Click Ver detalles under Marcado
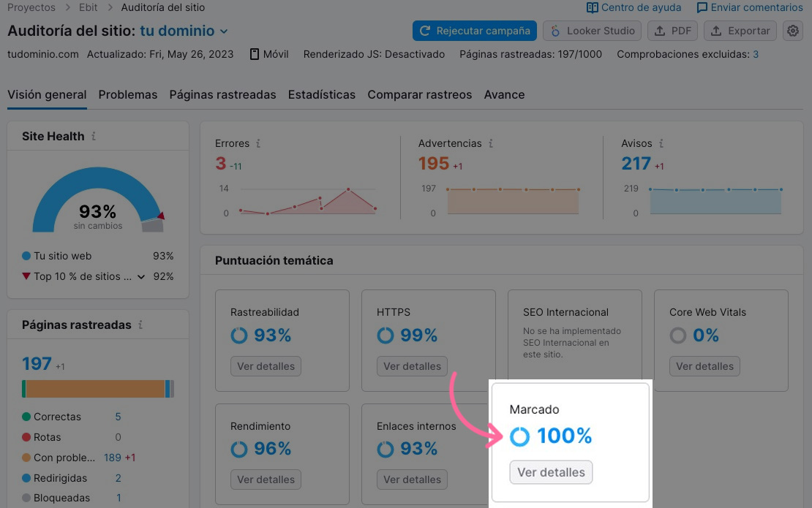 point(551,472)
